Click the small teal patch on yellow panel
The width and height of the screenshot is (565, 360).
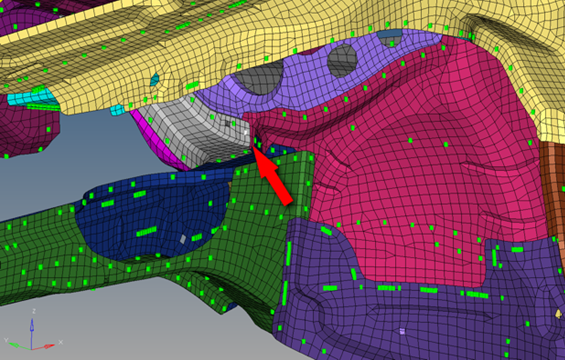pos(155,79)
